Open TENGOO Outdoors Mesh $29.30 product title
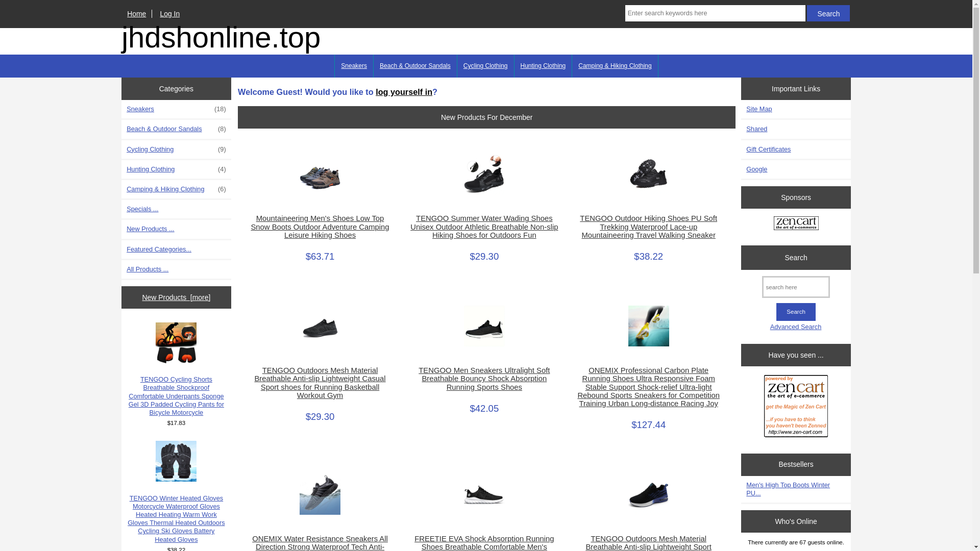The height and width of the screenshot is (551, 980). (x=320, y=383)
